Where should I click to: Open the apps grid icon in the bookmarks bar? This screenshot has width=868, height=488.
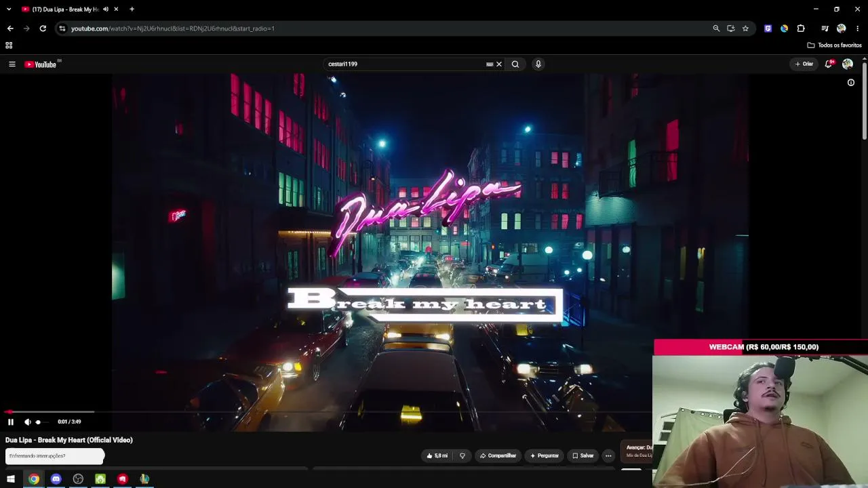(9, 45)
